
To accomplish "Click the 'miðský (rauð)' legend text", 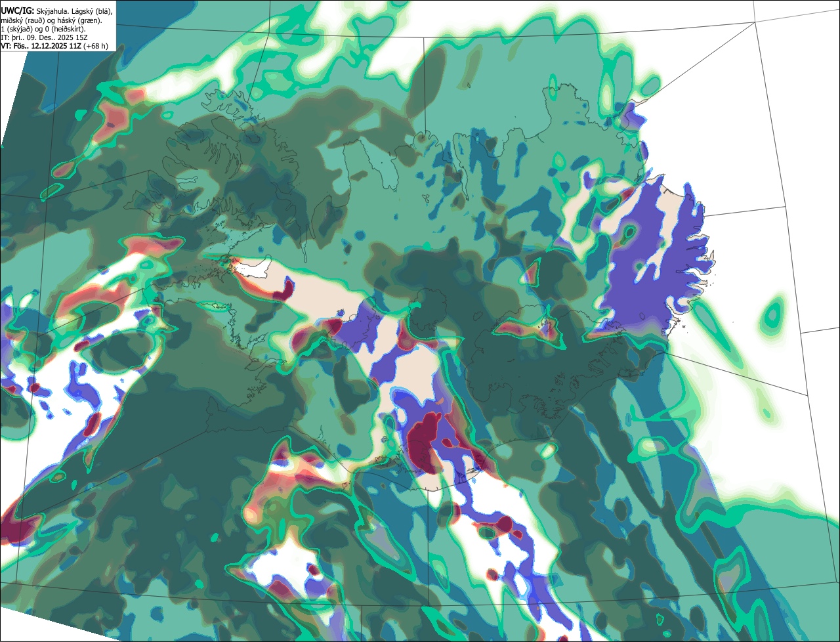I will click(24, 20).
